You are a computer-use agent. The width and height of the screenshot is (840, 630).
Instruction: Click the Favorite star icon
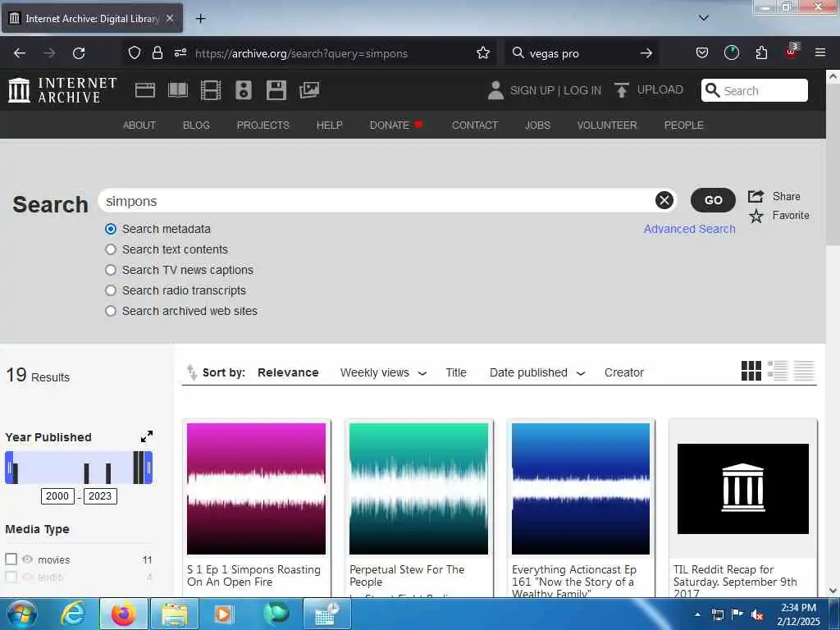[x=756, y=216]
